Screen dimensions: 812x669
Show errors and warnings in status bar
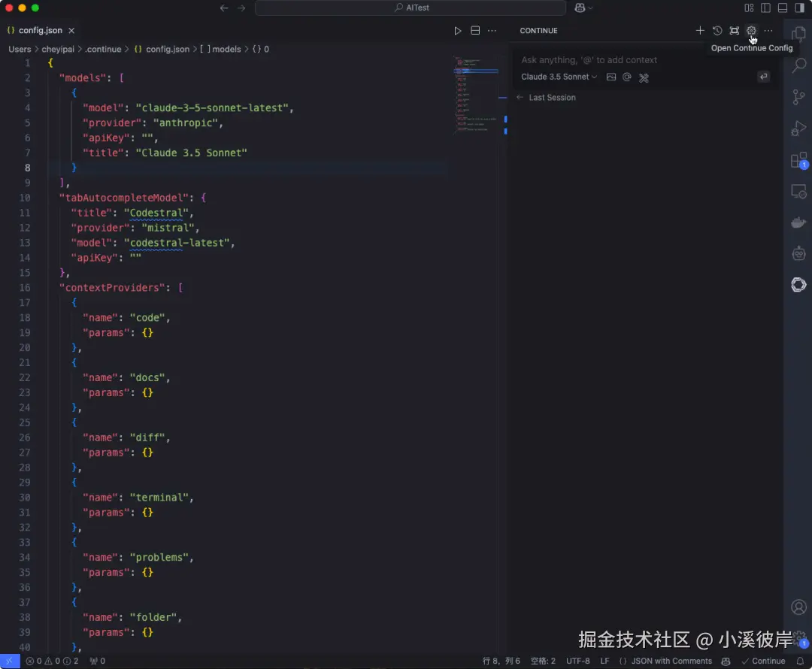click(52, 661)
